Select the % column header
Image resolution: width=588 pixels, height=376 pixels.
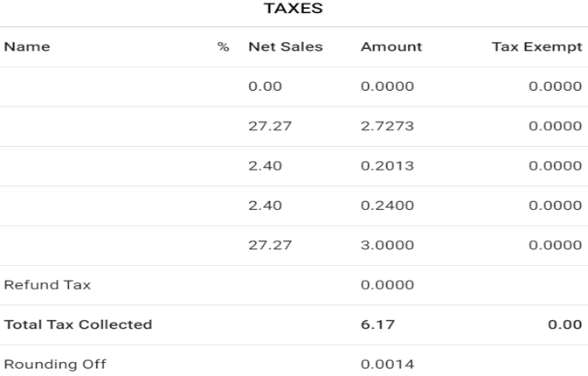tap(223, 47)
